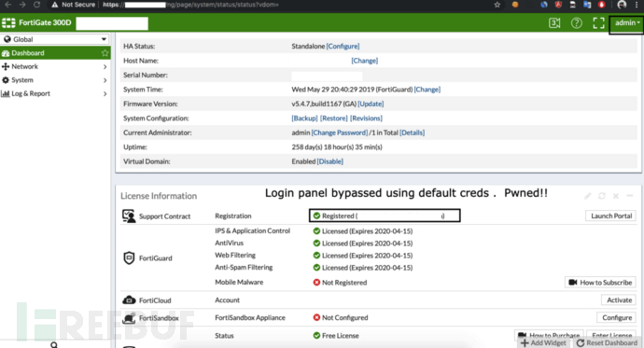The width and height of the screenshot is (644, 348).
Task: Click the browser reload button
Action: coord(37,5)
